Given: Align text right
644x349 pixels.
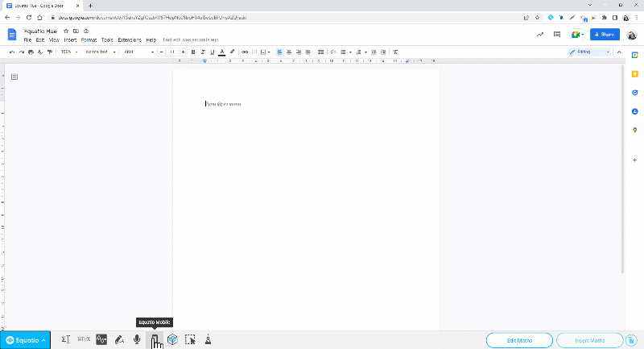Looking at the screenshot, I should (299, 52).
